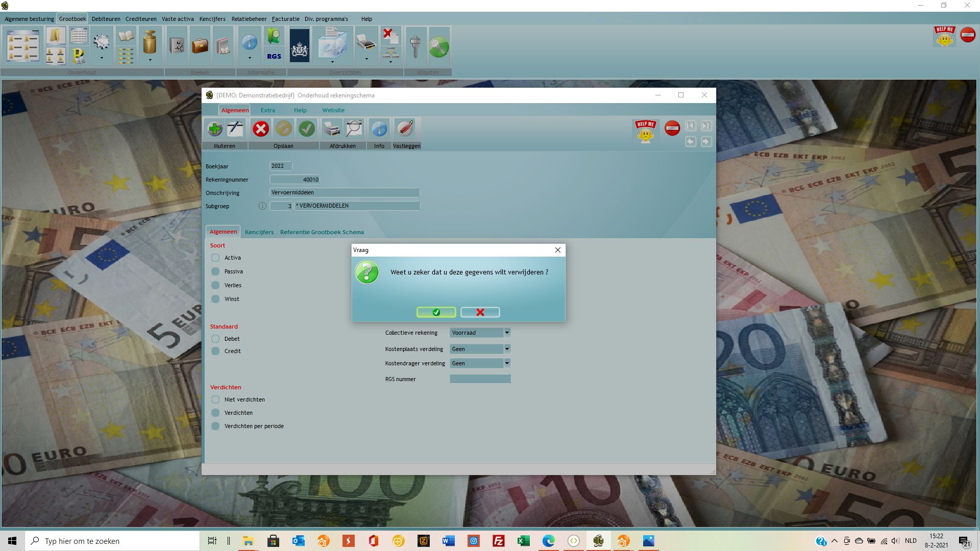980x551 pixels.
Task: Open the Grootboek menu
Action: point(72,19)
